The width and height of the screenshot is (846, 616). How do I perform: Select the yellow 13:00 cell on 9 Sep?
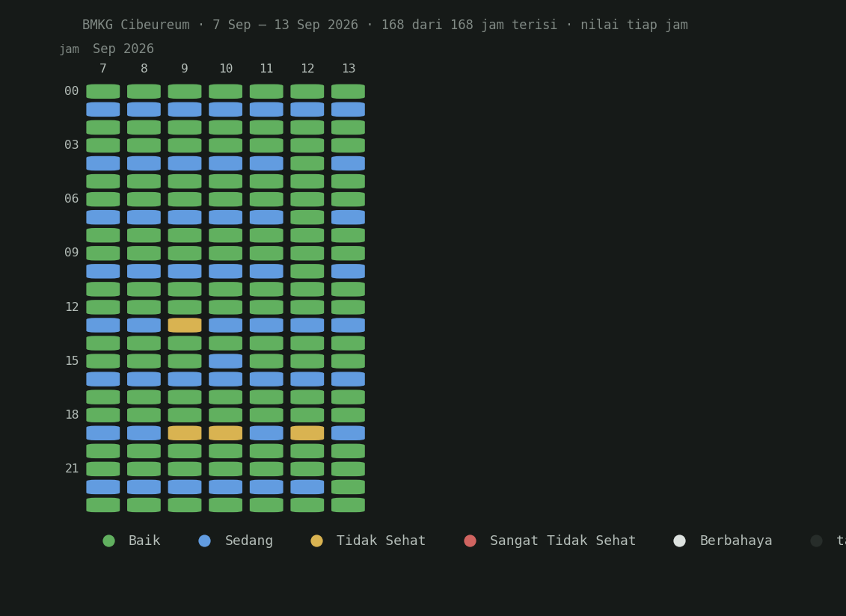[x=185, y=325]
